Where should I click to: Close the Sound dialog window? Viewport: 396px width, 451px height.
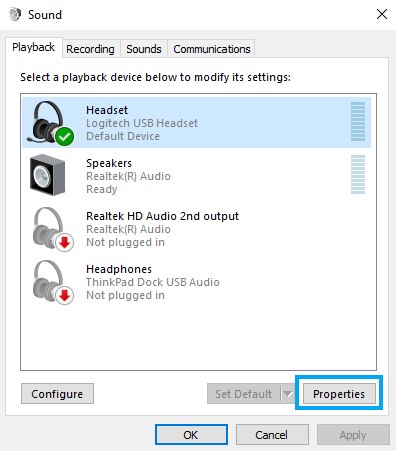tap(382, 14)
